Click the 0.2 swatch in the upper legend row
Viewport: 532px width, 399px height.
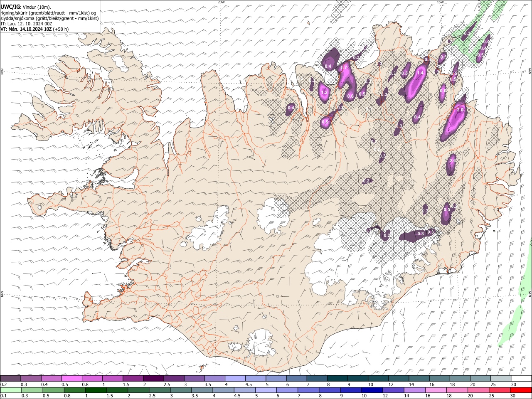point(11,378)
